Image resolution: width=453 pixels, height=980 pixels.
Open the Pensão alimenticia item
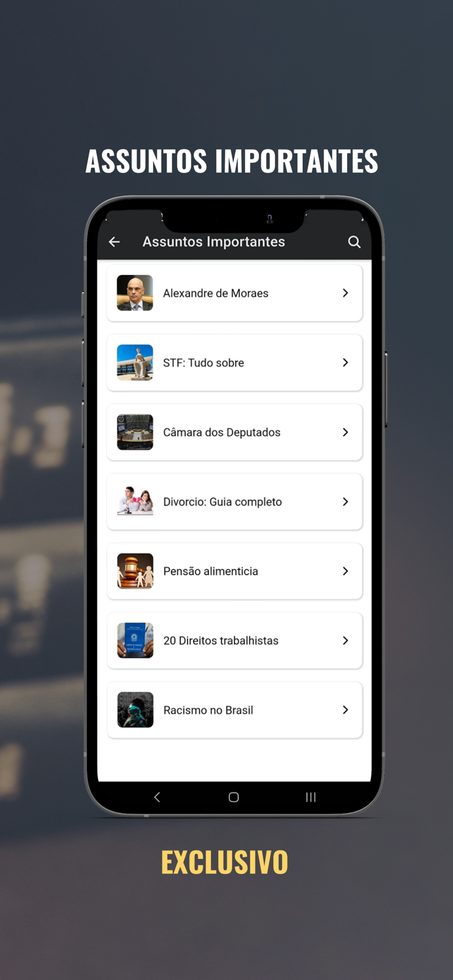click(x=235, y=571)
